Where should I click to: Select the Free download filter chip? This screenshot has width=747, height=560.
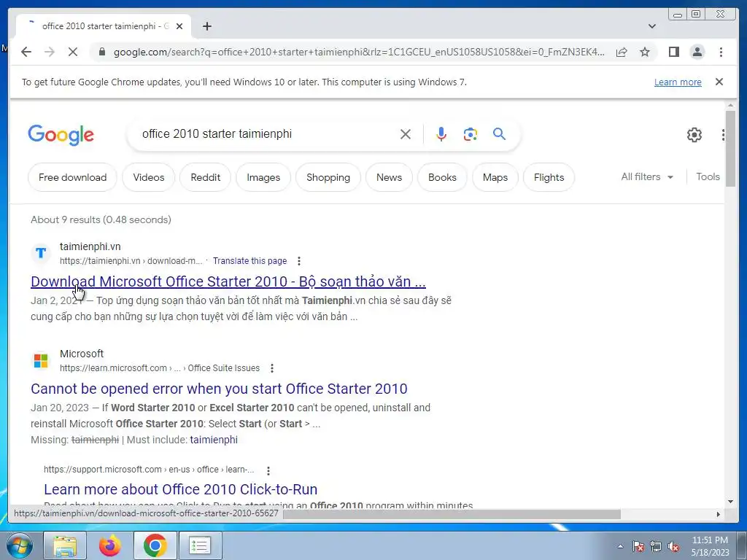click(x=72, y=177)
